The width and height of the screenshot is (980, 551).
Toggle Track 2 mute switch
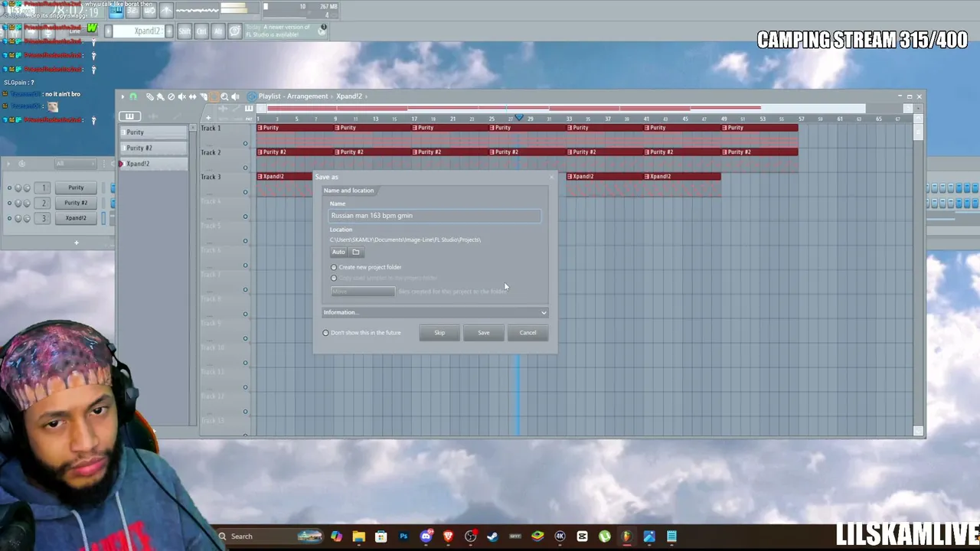[x=246, y=168]
